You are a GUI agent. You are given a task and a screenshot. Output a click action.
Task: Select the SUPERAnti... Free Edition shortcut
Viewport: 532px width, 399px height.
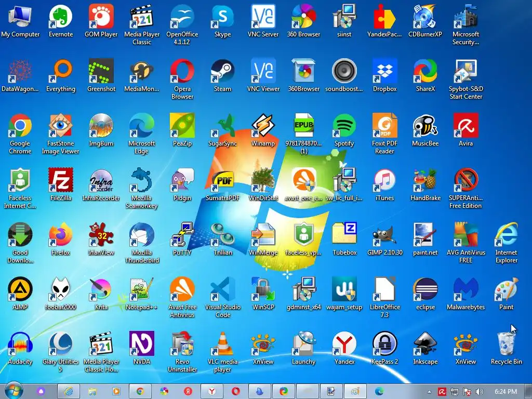pos(465,189)
